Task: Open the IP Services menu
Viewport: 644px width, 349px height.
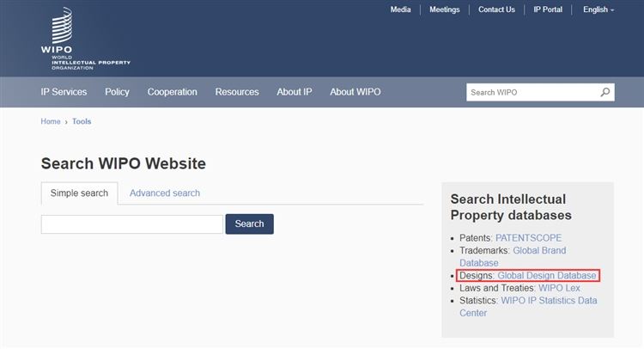Action: pyautogui.click(x=64, y=92)
